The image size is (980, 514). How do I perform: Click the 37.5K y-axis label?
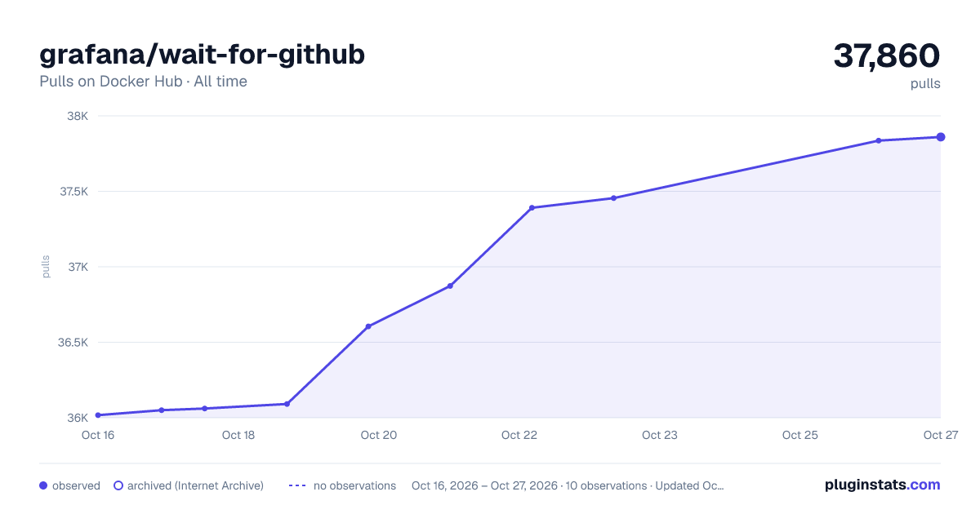click(x=72, y=192)
